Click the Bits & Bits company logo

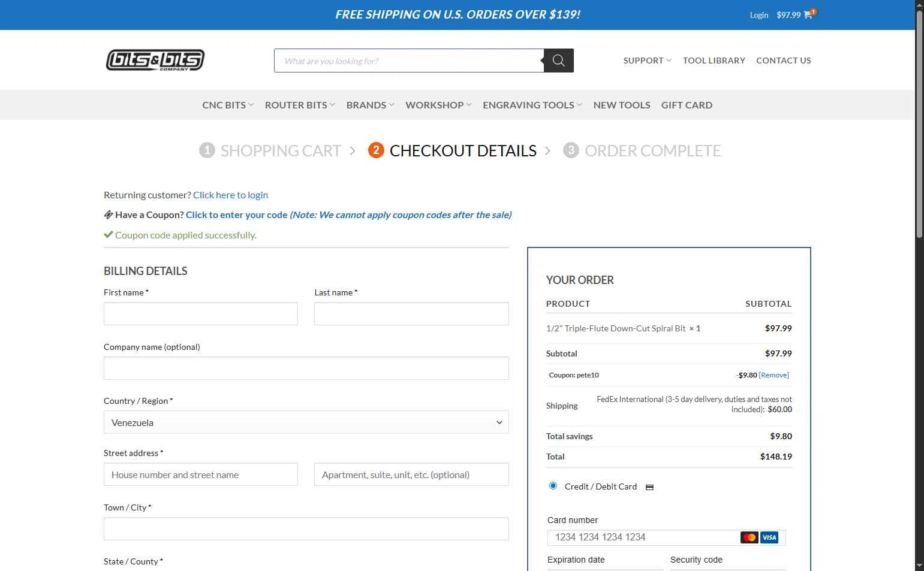pos(155,60)
